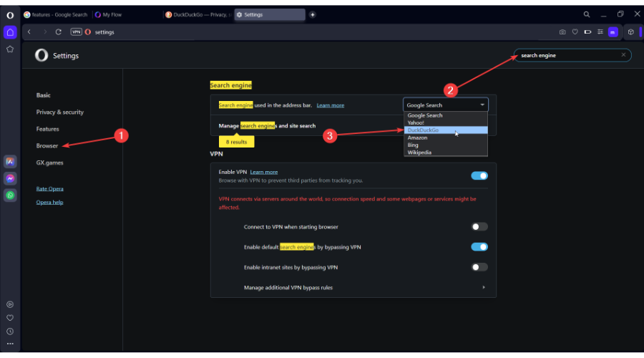The image size is (644, 358).
Task: Click the 8 results badge
Action: point(237,142)
